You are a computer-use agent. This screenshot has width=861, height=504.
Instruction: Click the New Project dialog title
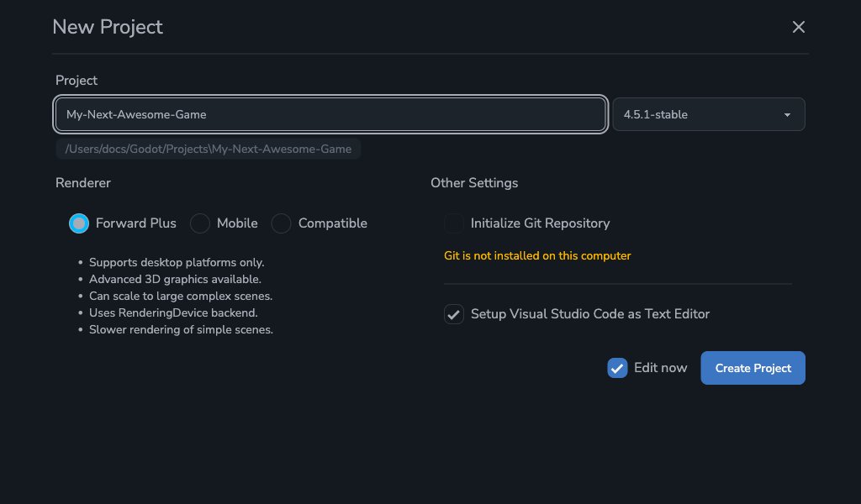pos(108,27)
